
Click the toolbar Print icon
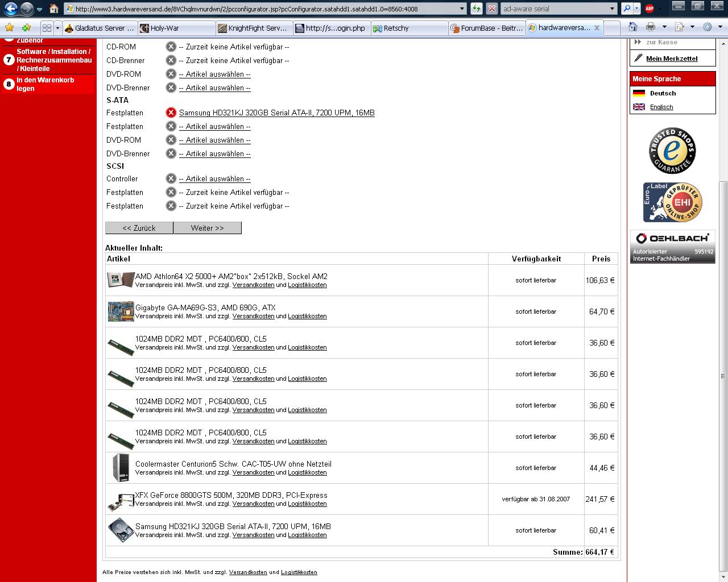click(x=651, y=27)
